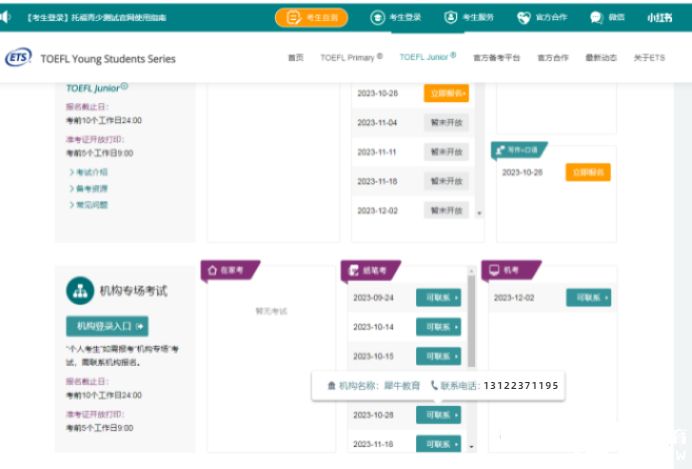
Task: Click 可联系 dropdown for 2023-12-02 in 机考
Action: click(x=589, y=297)
